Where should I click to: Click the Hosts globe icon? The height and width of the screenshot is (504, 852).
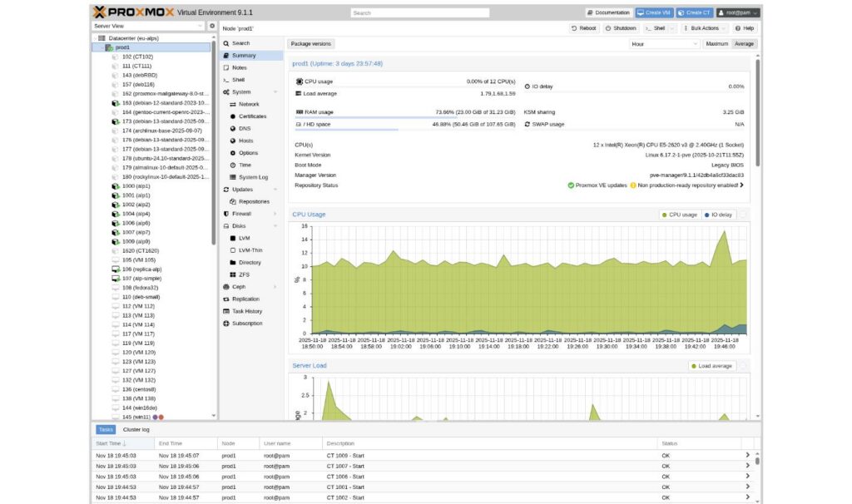[233, 141]
